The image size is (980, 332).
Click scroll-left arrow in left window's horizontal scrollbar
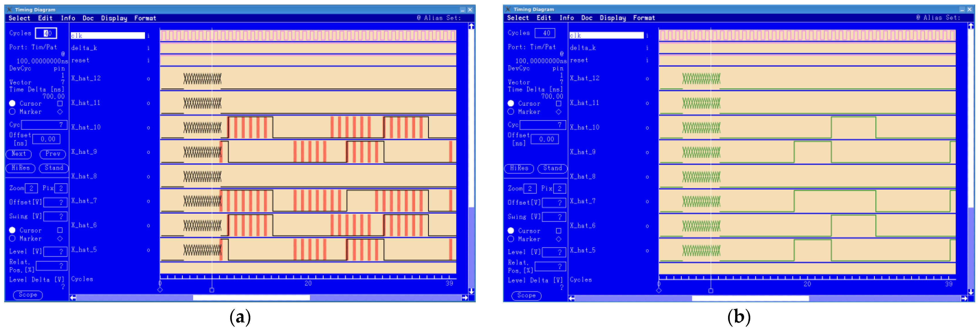73,298
